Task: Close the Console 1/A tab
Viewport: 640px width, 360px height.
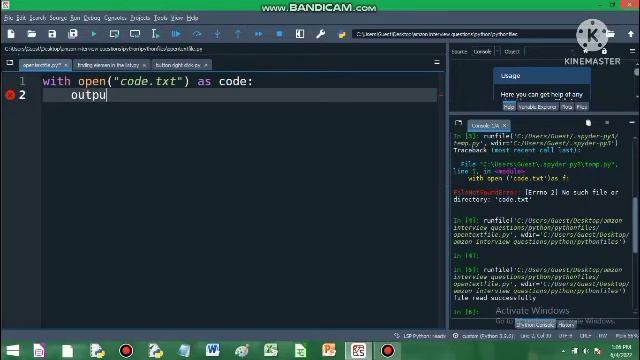Action: tap(504, 125)
